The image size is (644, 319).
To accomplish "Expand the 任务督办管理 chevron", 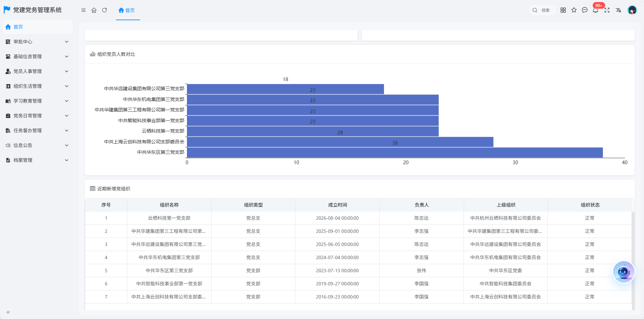I will pyautogui.click(x=67, y=131).
